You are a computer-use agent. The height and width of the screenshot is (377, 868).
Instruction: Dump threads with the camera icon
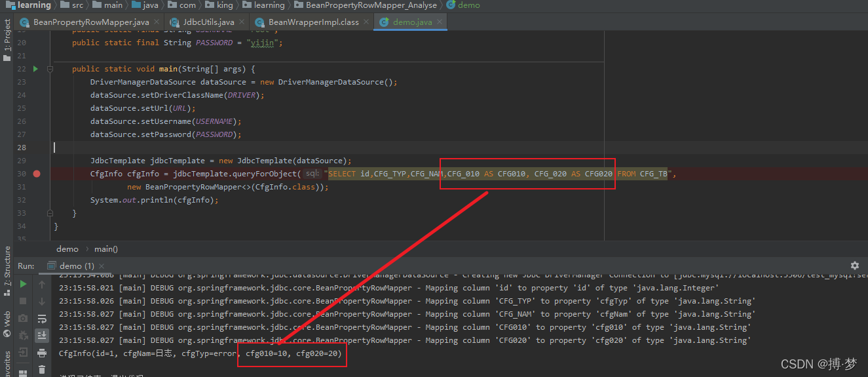pos(24,318)
